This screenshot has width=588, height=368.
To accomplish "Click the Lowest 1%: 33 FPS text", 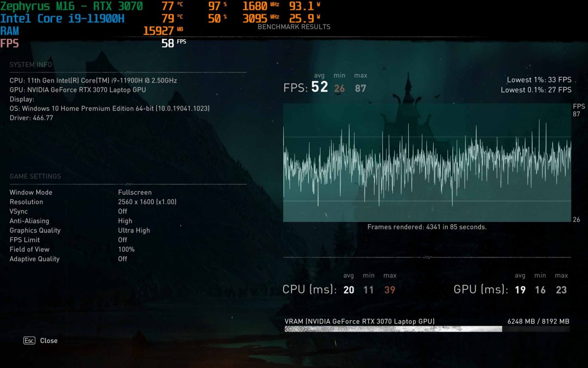I will point(539,80).
